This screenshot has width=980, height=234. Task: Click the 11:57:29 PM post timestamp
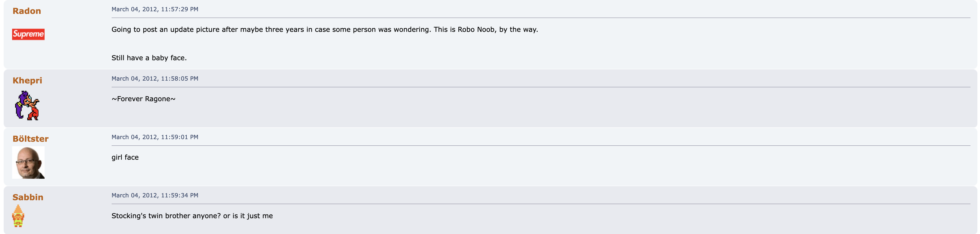[154, 9]
